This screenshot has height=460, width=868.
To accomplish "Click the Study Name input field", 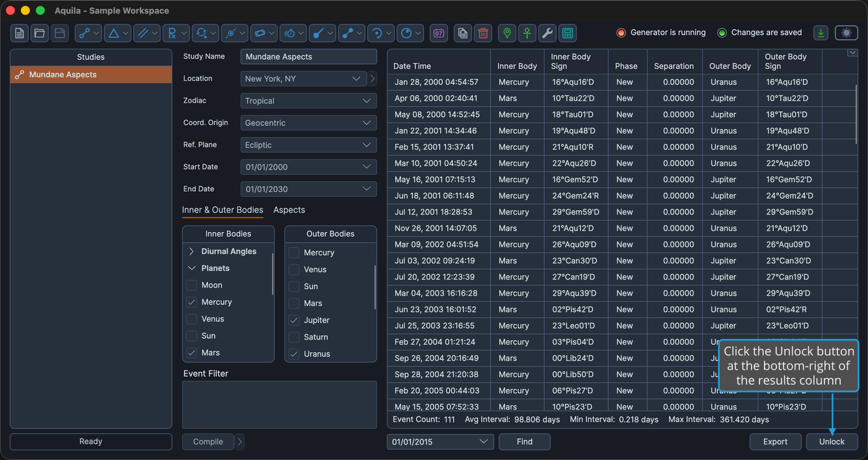I will [308, 57].
